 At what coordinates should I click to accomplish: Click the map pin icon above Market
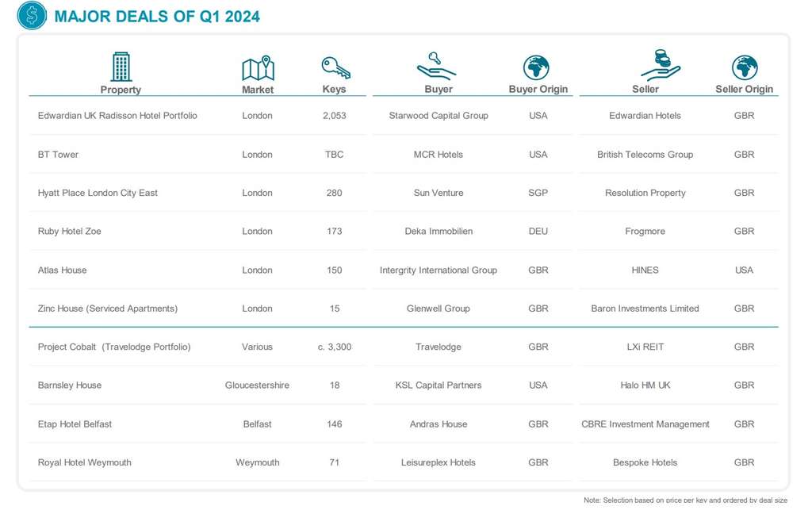tap(258, 68)
